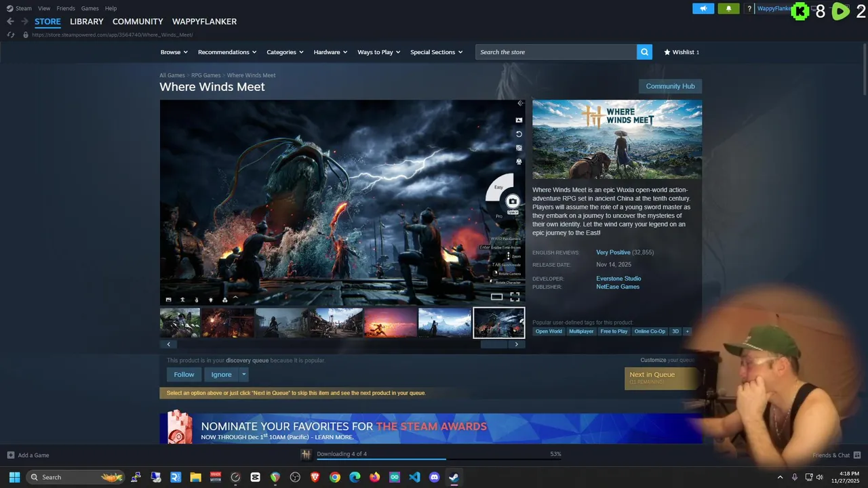
Task: Expand the Special Sections dropdown
Action: tap(437, 52)
